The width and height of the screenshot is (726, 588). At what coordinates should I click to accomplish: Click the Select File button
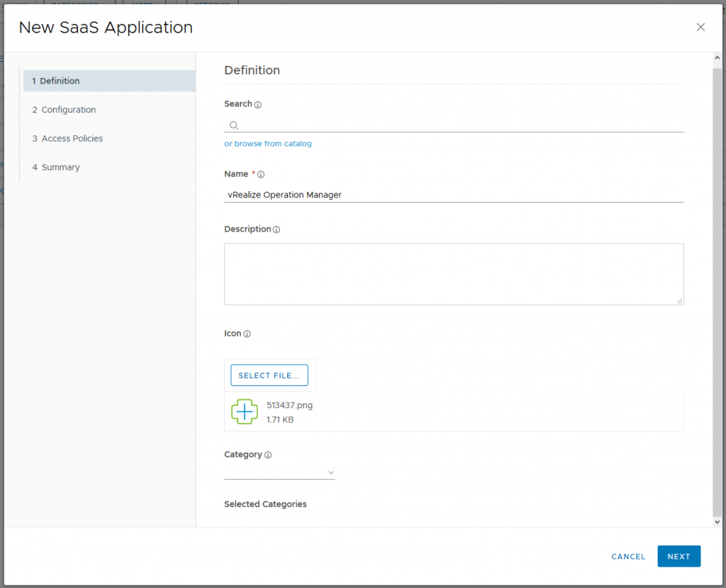(269, 375)
